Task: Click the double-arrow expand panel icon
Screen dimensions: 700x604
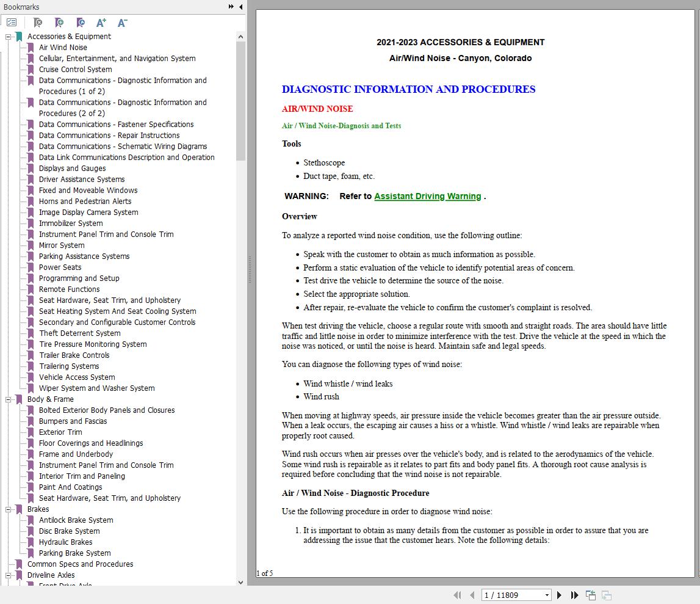Action: (x=231, y=7)
